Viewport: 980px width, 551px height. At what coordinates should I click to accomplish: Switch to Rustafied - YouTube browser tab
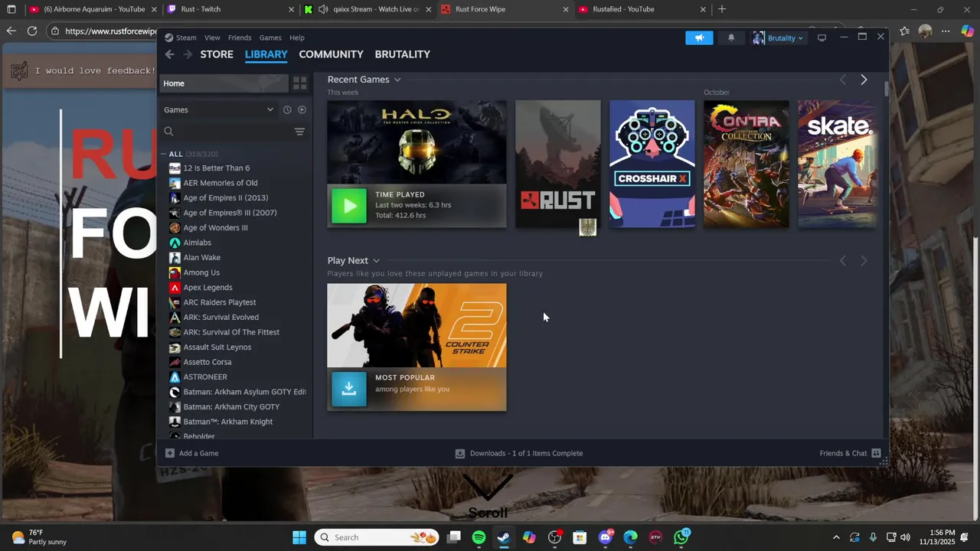[x=642, y=9]
